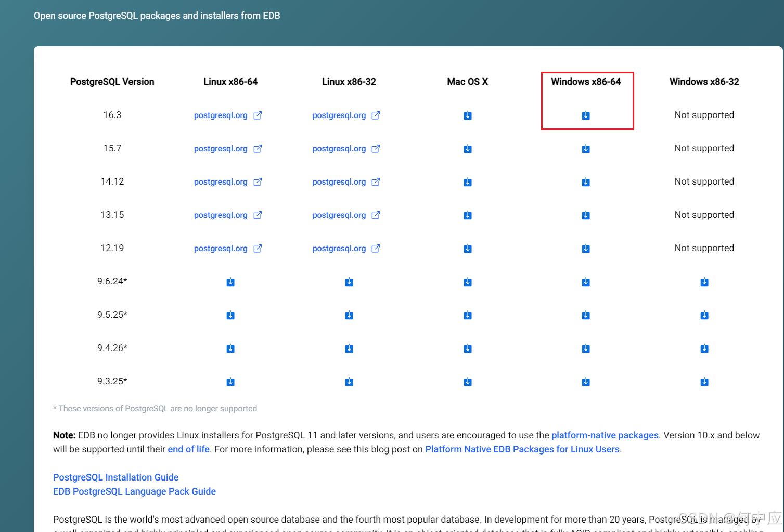Click the Linux x86-32 column header

(349, 82)
